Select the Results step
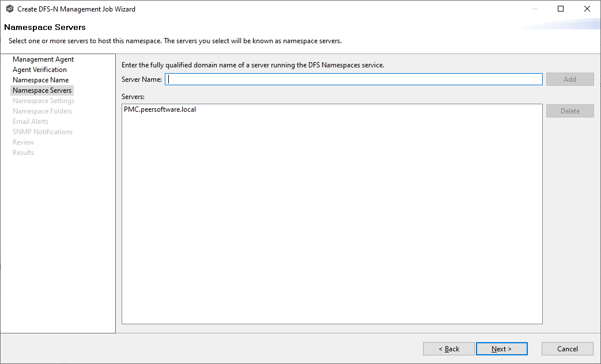Screen dimensions: 601x364 point(23,153)
